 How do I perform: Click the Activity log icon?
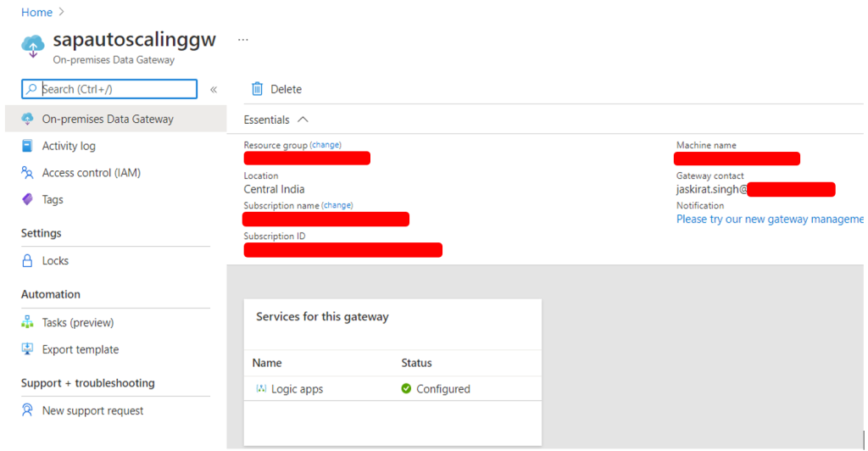(27, 146)
